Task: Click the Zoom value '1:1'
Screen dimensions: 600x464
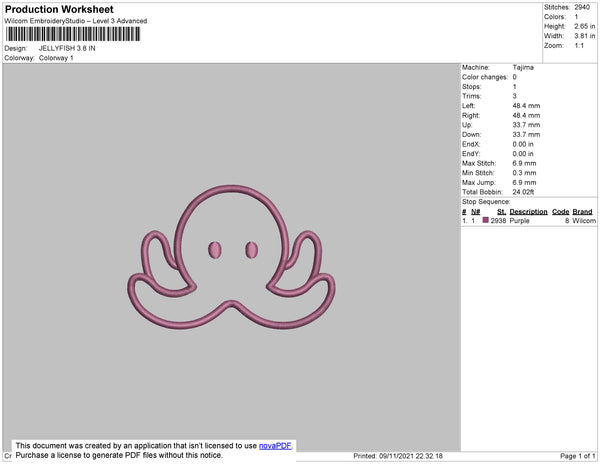Action: pyautogui.click(x=579, y=46)
